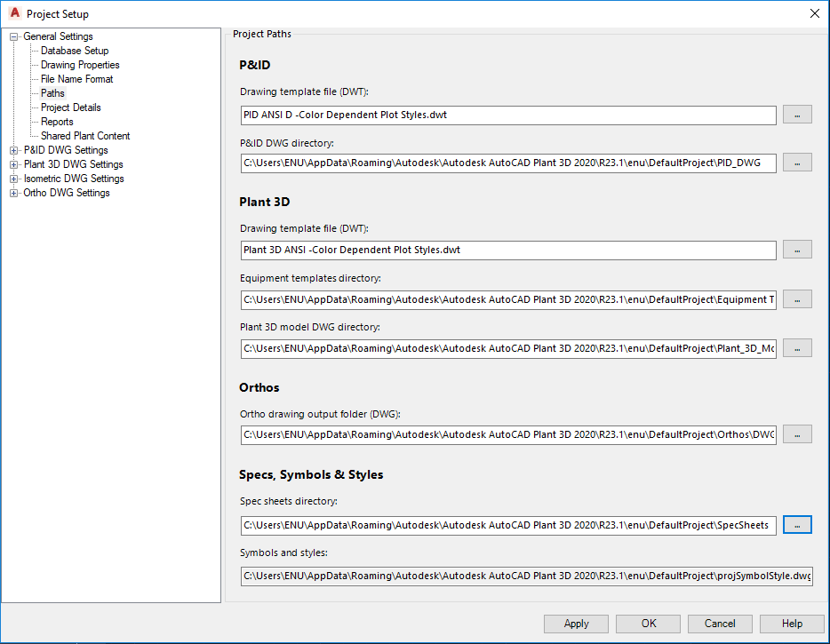Screen dimensions: 830x644
Task: Close the Project Setup window
Action: pyautogui.click(x=815, y=13)
